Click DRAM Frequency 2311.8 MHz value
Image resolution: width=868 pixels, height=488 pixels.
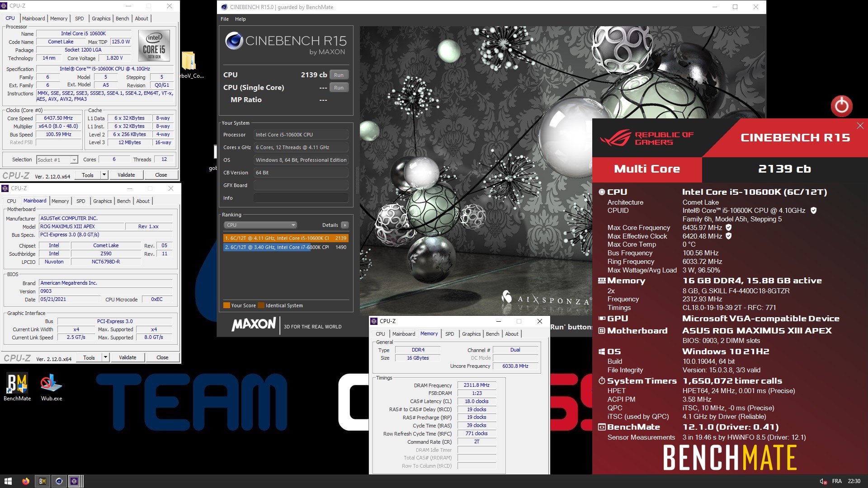pyautogui.click(x=476, y=385)
